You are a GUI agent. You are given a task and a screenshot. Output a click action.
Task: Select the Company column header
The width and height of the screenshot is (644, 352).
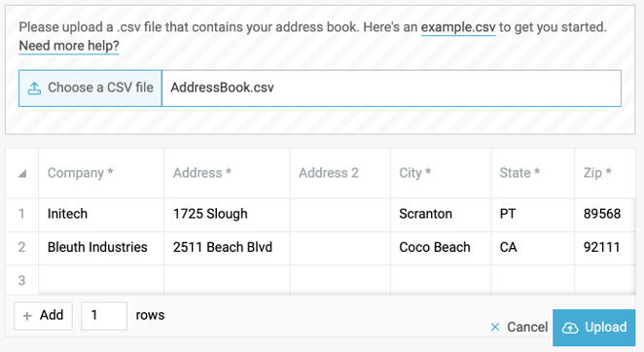101,173
